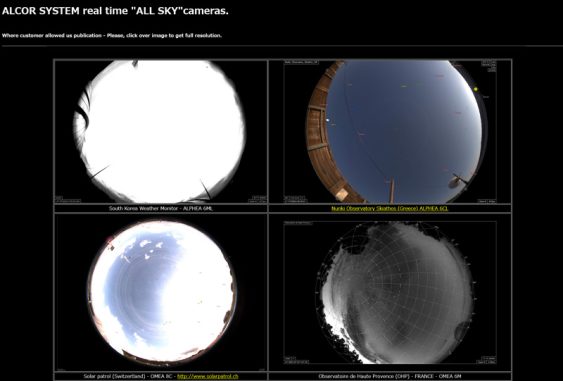This screenshot has width=563, height=381.
Task: Select the yellow sun marker in Skiathos image
Action: pyautogui.click(x=476, y=89)
